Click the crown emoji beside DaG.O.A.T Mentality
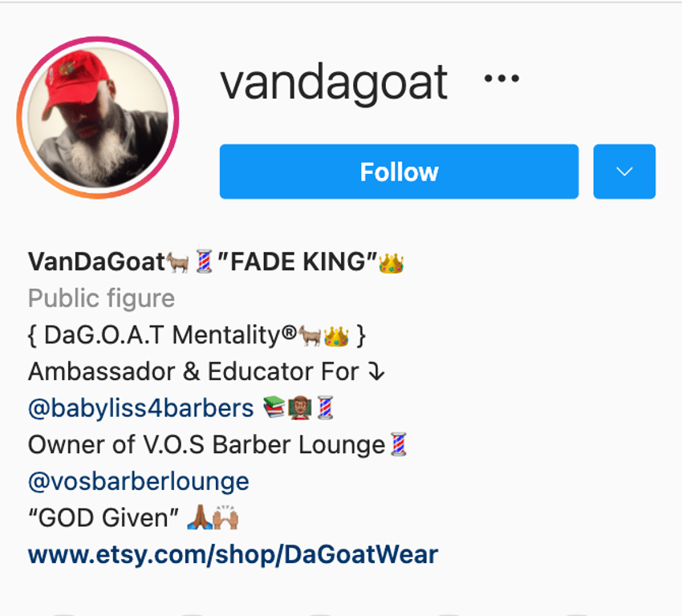 (x=336, y=335)
